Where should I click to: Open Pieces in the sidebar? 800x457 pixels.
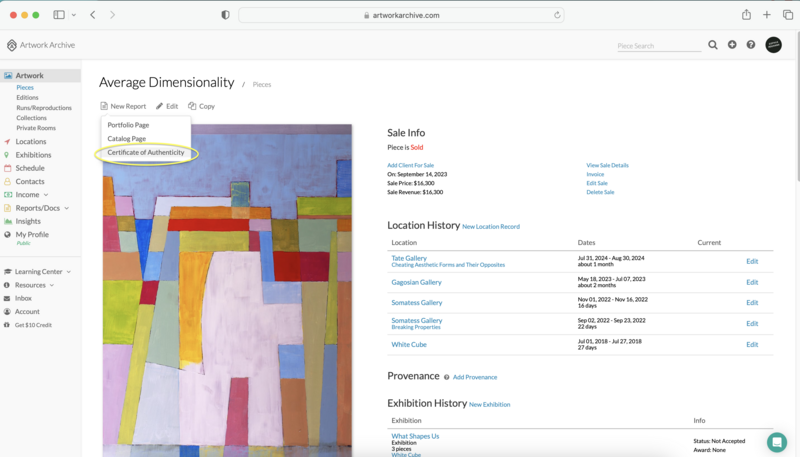[25, 87]
